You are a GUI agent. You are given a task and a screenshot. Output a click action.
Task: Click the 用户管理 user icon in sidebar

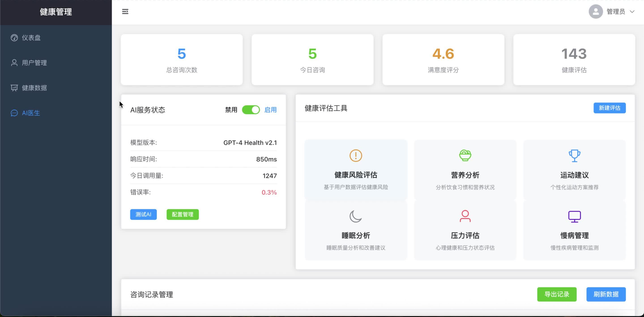pos(14,62)
